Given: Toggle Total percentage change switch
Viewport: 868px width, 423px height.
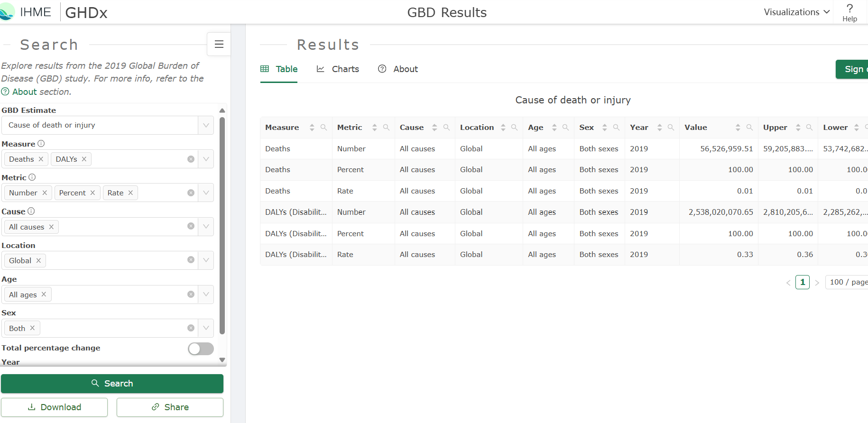Looking at the screenshot, I should (x=201, y=349).
